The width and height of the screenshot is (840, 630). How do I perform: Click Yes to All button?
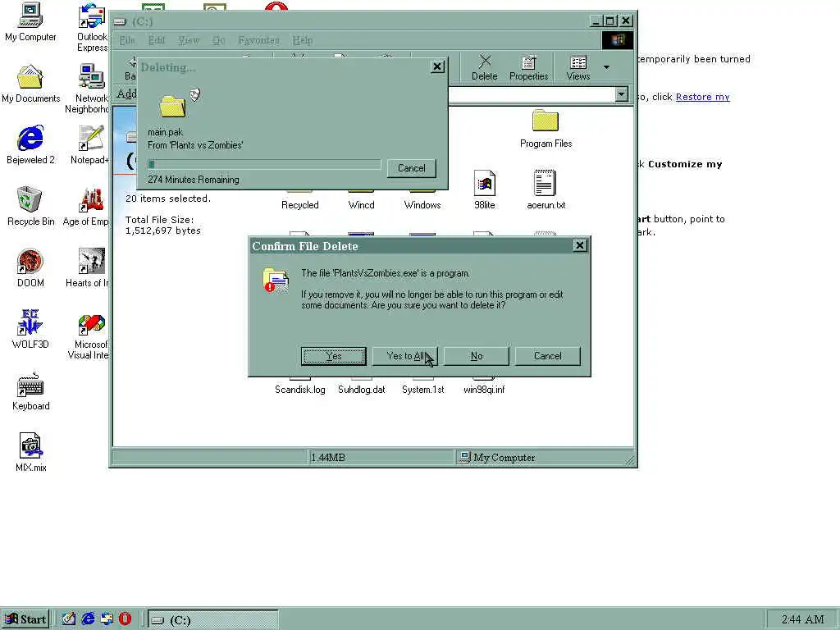[405, 356]
